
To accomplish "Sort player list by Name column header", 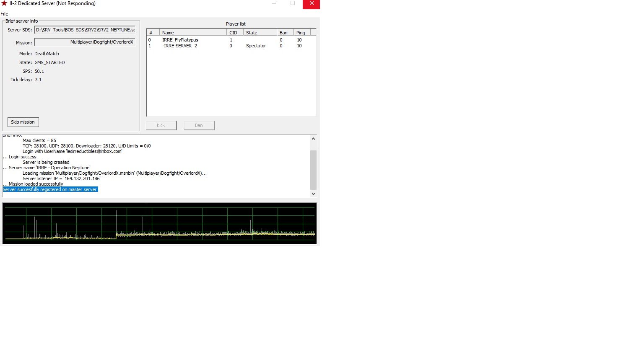I will [193, 32].
